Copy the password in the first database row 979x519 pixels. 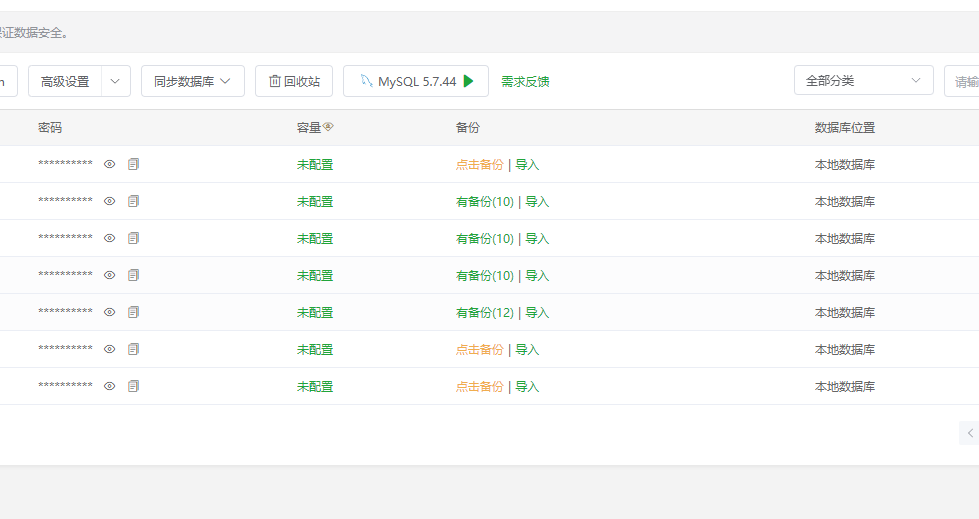click(133, 164)
